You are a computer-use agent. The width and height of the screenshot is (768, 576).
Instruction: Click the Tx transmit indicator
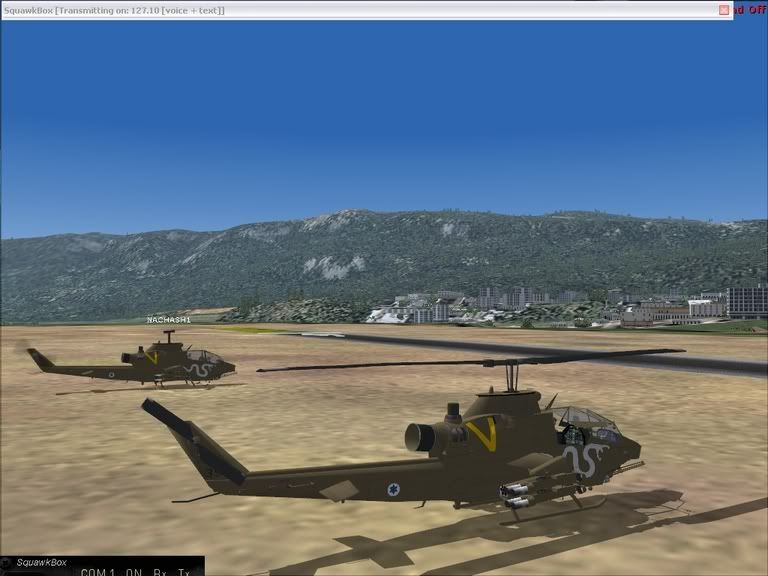tap(183, 572)
